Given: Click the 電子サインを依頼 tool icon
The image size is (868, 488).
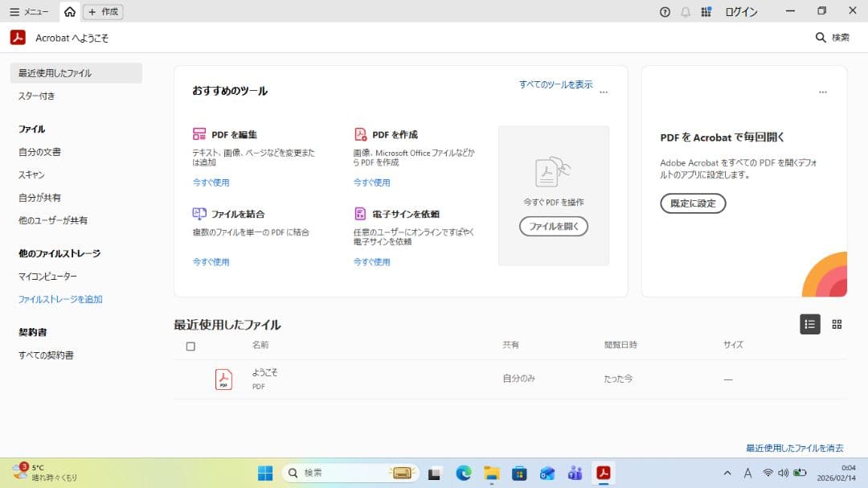Looking at the screenshot, I should 360,214.
